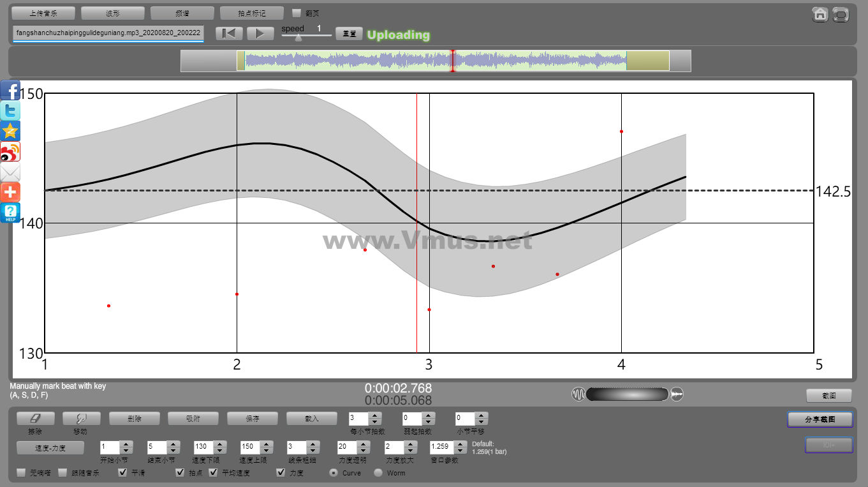The image size is (868, 487).
Task: Click the home icon at top right
Action: coord(820,14)
